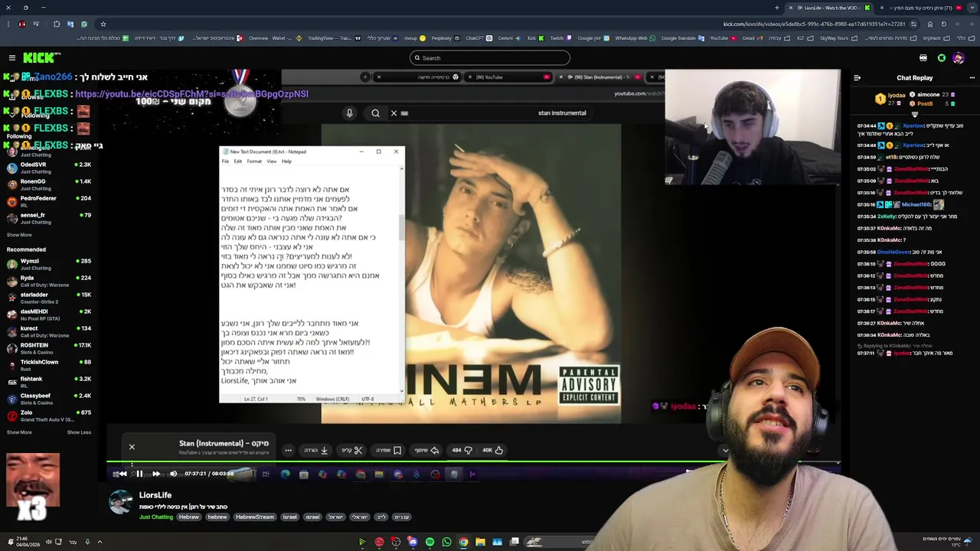The image size is (980, 551).
Task: Open the user profile avatar menu
Action: (x=959, y=58)
